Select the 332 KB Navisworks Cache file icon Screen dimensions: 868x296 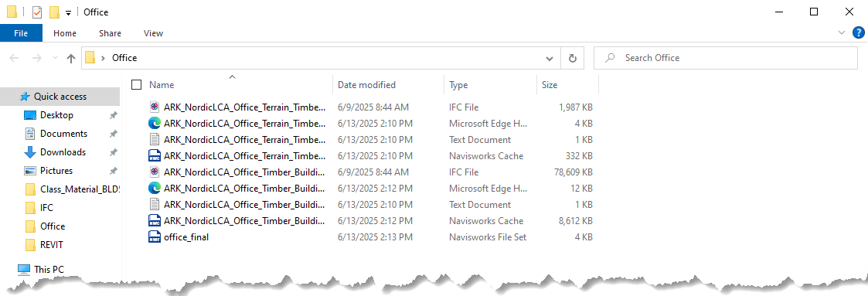pyautogui.click(x=155, y=156)
